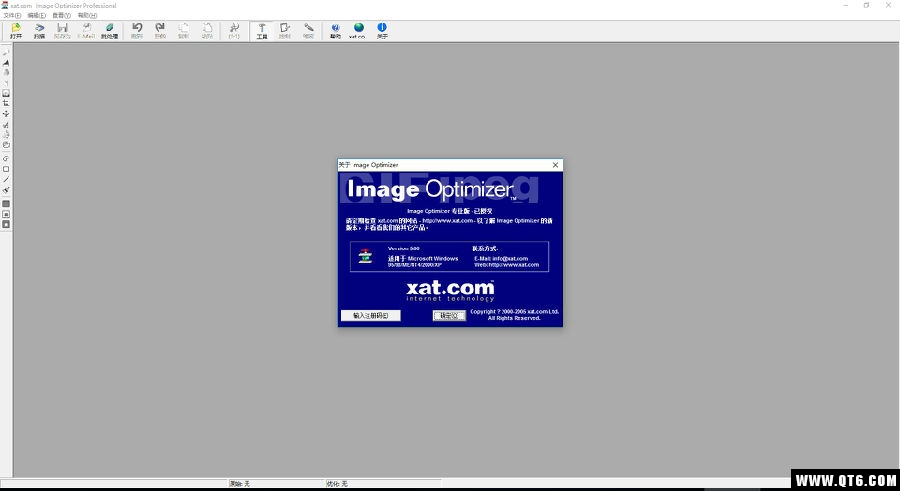The image size is (900, 491).
Task: Open the 查看 (View) menu
Action: [61, 16]
